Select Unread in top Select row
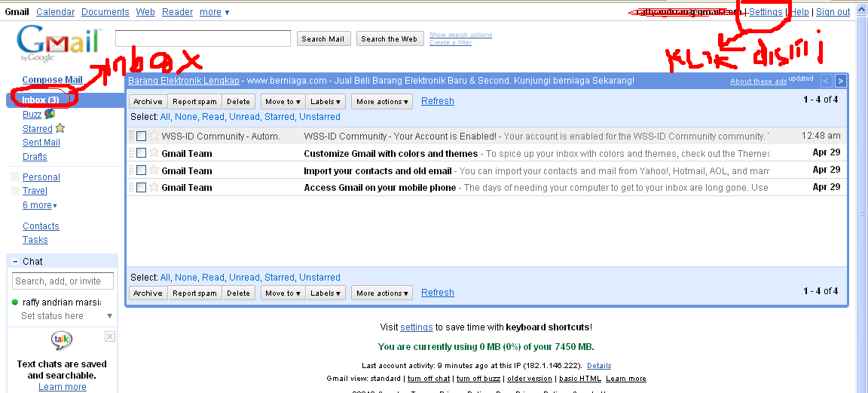 coord(244,117)
